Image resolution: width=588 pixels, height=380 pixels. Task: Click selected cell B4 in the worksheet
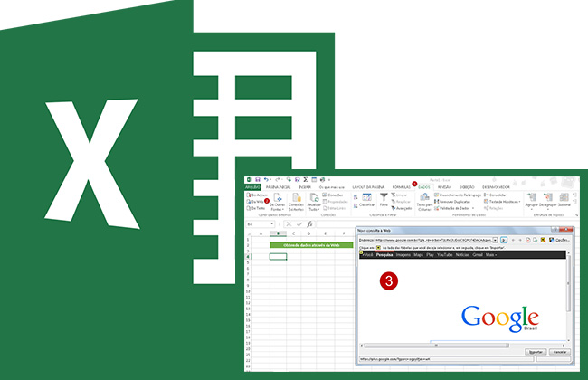click(x=278, y=257)
